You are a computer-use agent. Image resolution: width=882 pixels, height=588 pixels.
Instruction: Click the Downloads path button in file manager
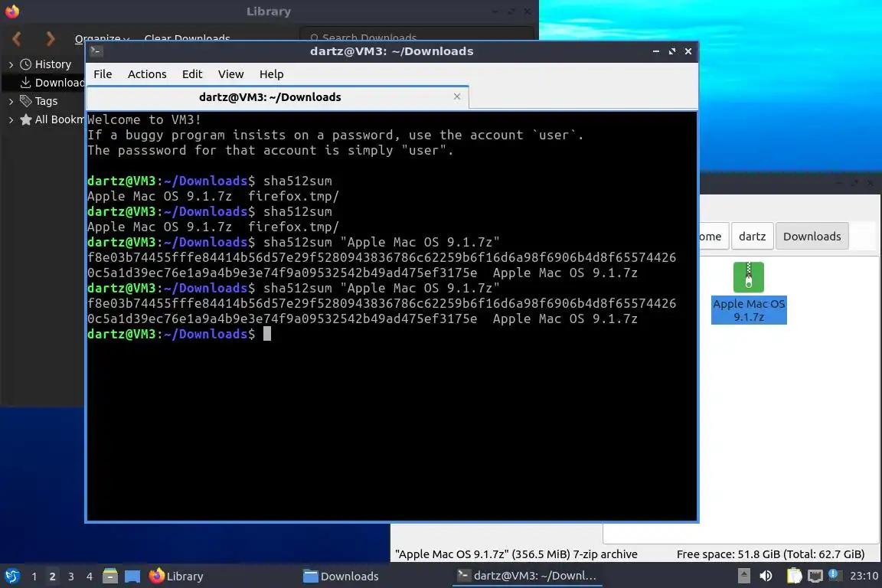[812, 237]
